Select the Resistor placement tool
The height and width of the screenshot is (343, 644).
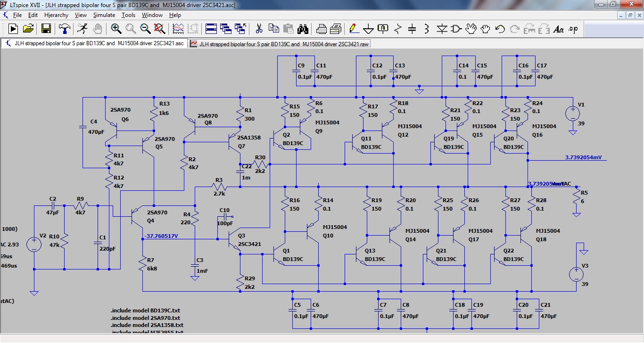pyautogui.click(x=397, y=29)
